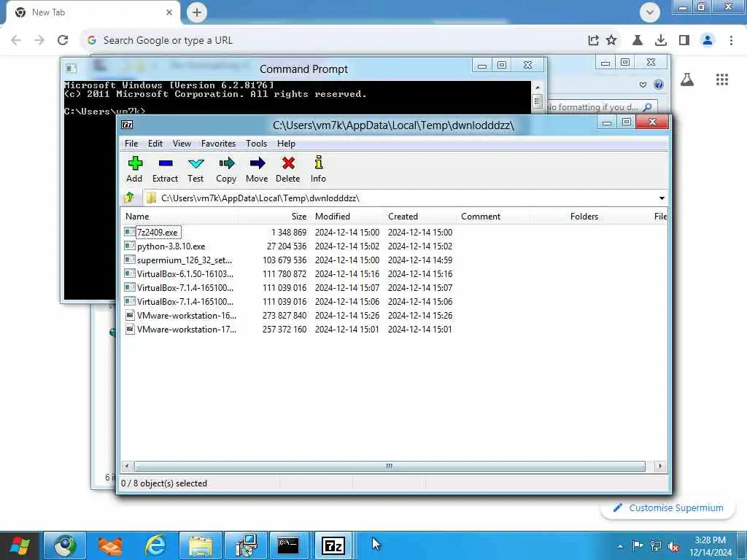Screen dimensions: 747x560
Task: Click the Add button in 7-Zip toolbar
Action: pos(135,169)
